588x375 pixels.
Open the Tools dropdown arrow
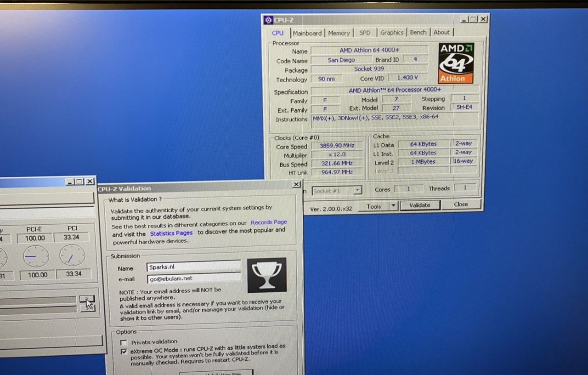coord(393,206)
